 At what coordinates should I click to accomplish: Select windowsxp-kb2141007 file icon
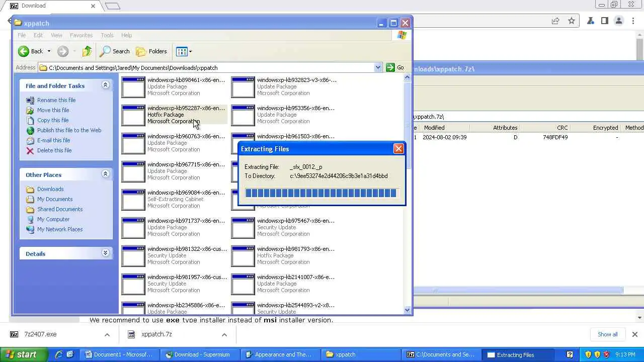pyautogui.click(x=243, y=284)
